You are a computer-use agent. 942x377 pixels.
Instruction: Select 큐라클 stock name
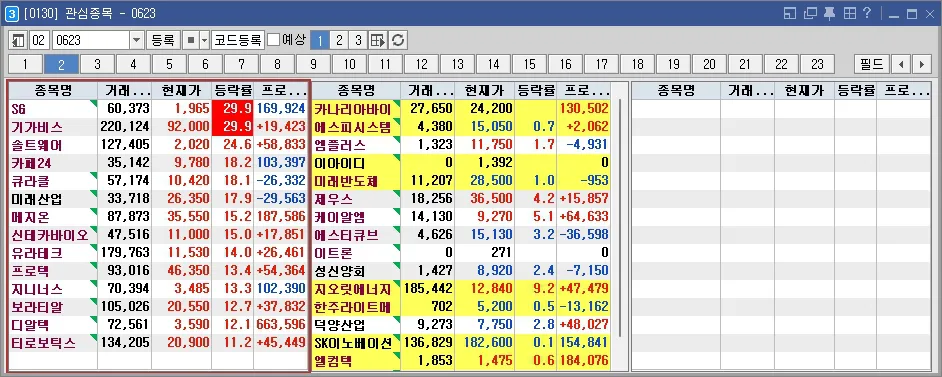point(30,181)
